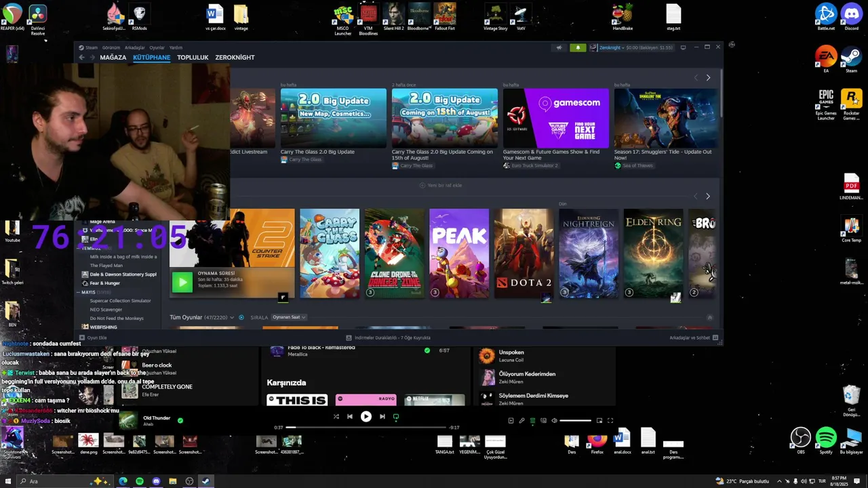Select 'Fear & Hunger' in the library list
The width and height of the screenshot is (868, 488).
click(105, 283)
